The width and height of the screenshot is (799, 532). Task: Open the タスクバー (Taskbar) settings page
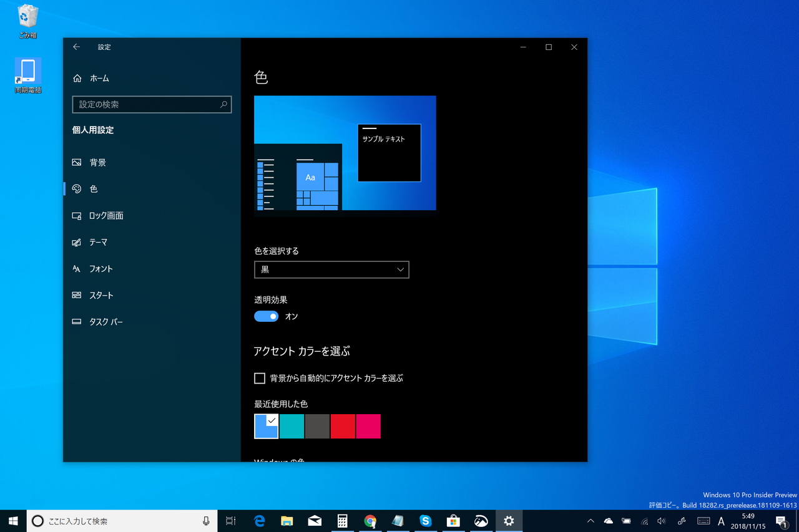[x=106, y=321]
